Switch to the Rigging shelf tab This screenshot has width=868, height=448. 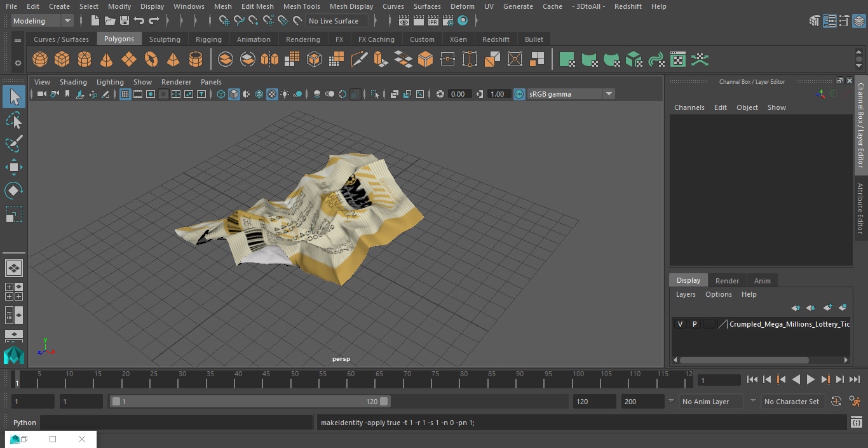point(208,39)
